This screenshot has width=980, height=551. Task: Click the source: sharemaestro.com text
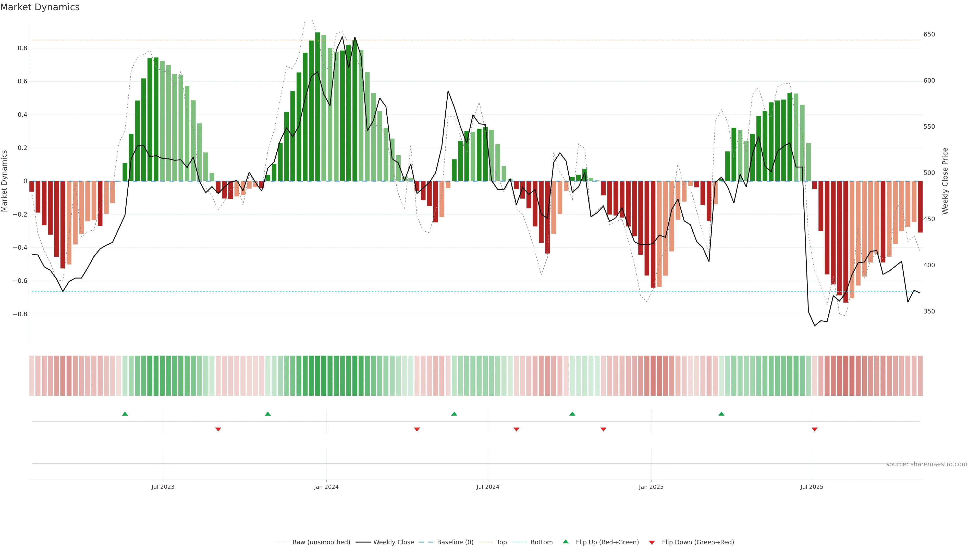coord(926,464)
